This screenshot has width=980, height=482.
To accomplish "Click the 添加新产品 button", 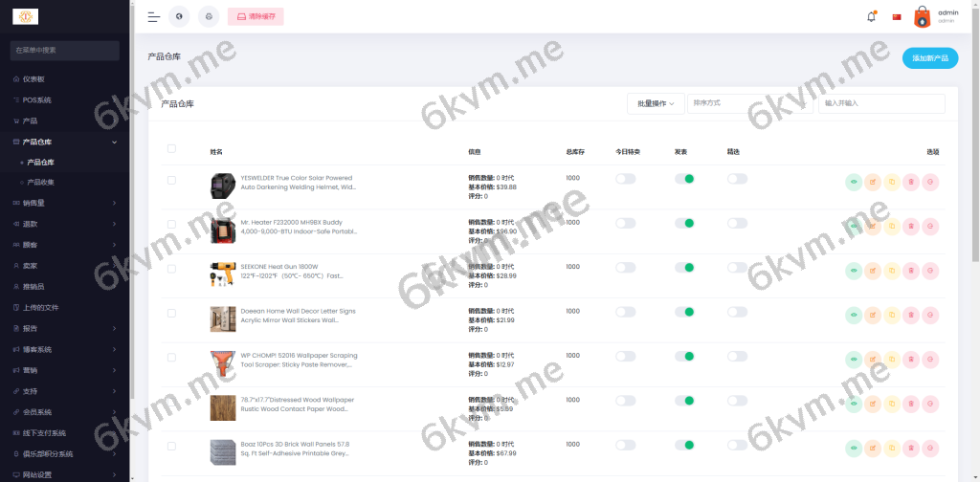I will pyautogui.click(x=929, y=58).
